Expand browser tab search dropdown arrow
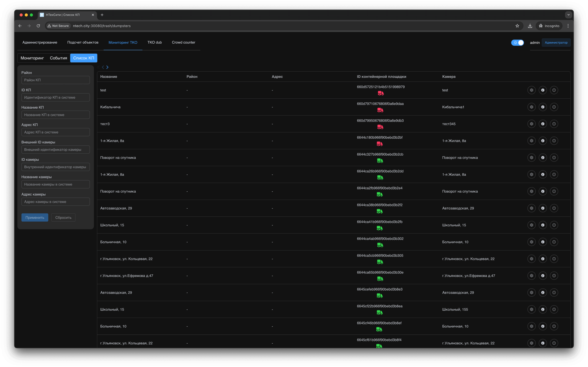Viewport: 588px width, 367px height. pyautogui.click(x=568, y=15)
